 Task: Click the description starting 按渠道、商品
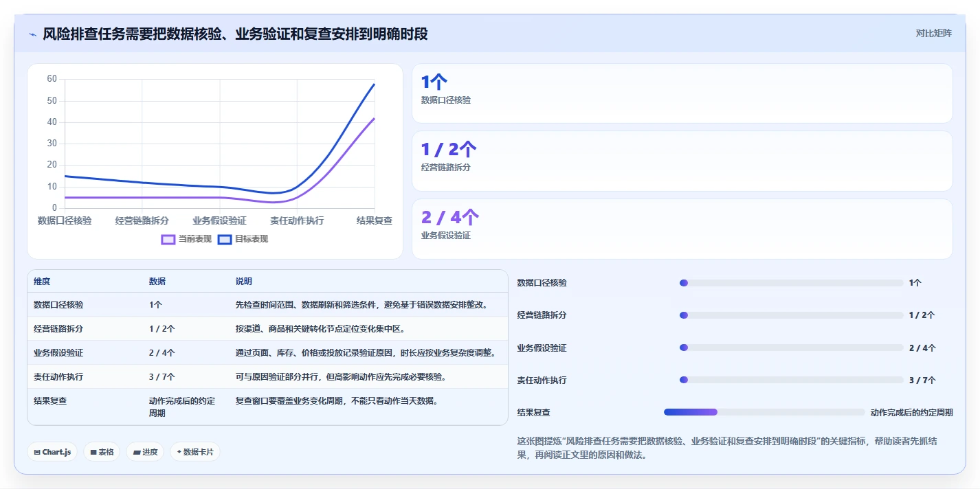pyautogui.click(x=320, y=328)
